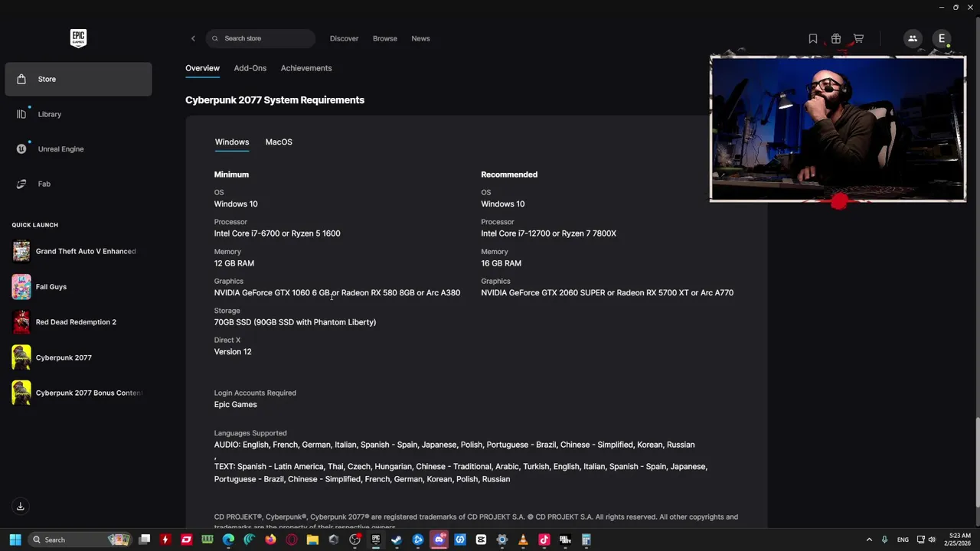Click the taskbar Search box

(80, 540)
